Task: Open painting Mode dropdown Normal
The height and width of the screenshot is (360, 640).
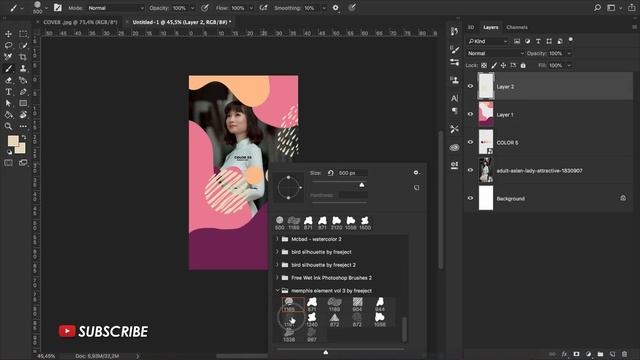Action: 116,8
